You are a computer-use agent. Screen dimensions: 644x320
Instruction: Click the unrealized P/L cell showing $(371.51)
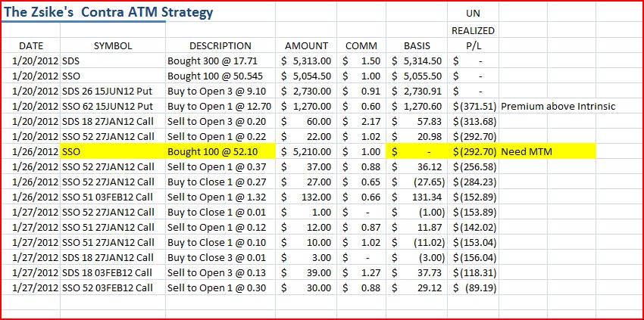pos(473,106)
